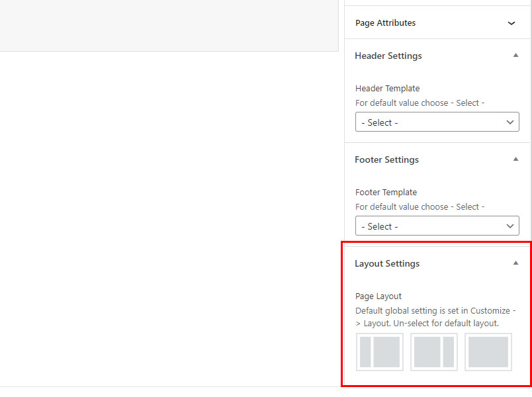Collapse Header Settings using its triangle

click(x=515, y=56)
